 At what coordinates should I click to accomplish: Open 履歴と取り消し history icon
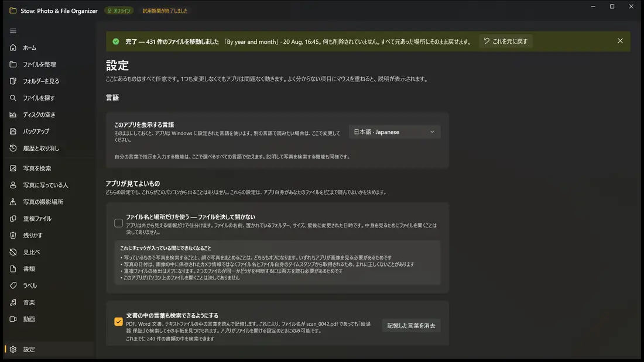pos(13,148)
